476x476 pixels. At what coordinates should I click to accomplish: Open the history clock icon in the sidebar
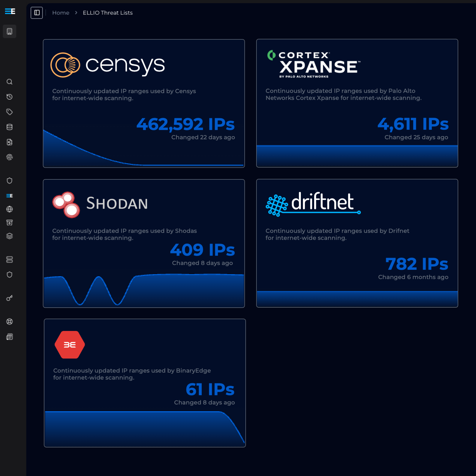pos(10,97)
